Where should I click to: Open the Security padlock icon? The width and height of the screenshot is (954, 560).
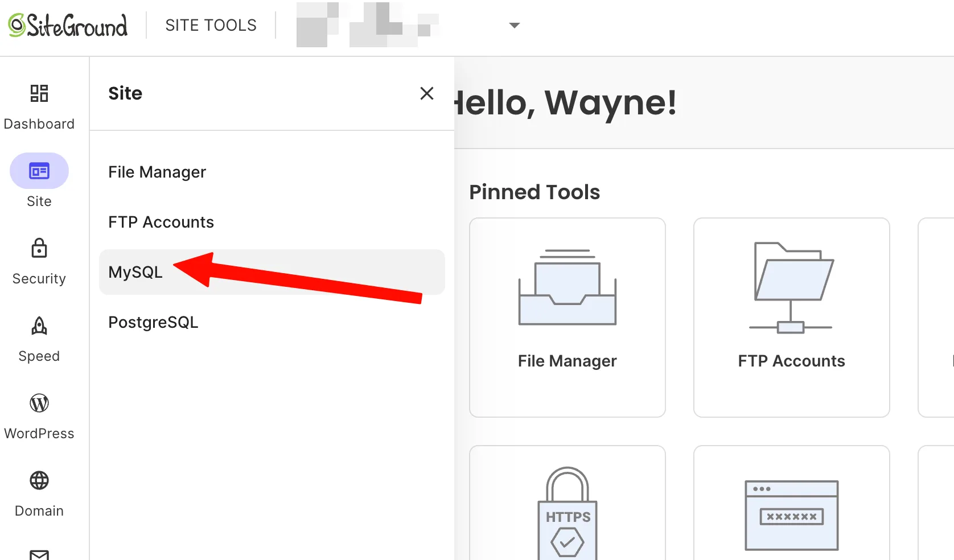(39, 248)
